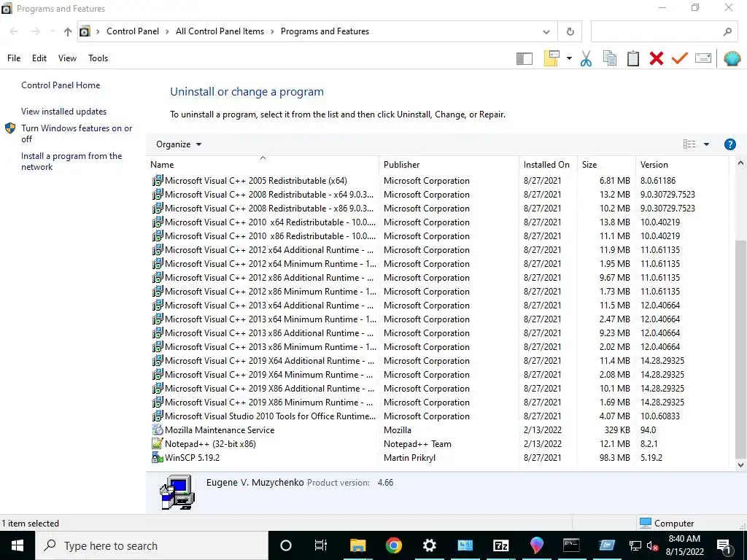Sort by the Installed On column header
The width and height of the screenshot is (747, 560).
pos(546,165)
